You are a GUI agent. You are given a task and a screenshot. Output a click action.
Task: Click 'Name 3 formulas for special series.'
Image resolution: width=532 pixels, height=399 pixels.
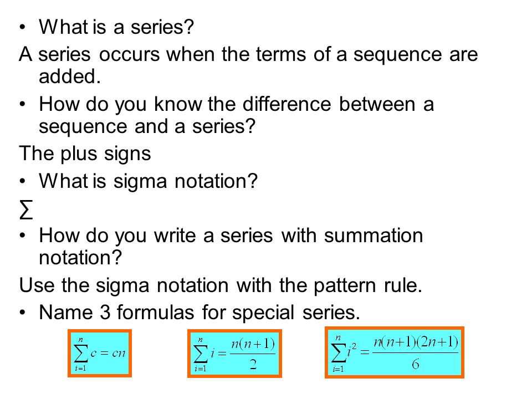pyautogui.click(x=199, y=312)
